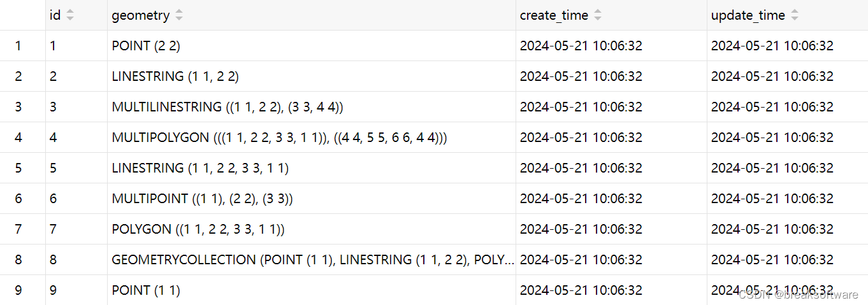
Task: Click the id cell with value 5
Action: pyautogui.click(x=76, y=168)
